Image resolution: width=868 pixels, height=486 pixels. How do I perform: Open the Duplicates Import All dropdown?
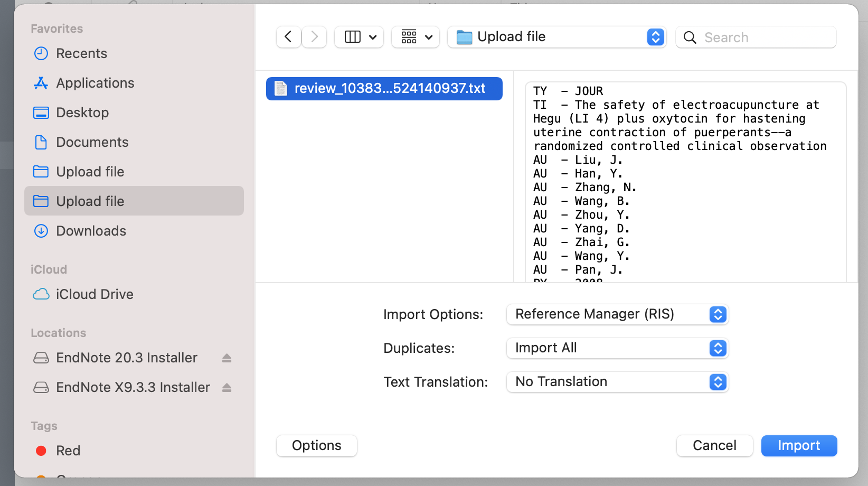(617, 348)
